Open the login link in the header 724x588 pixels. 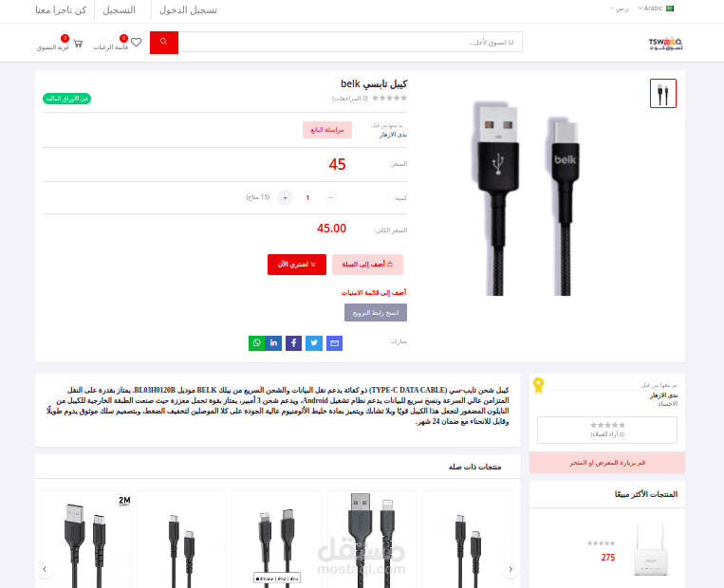pos(188,10)
